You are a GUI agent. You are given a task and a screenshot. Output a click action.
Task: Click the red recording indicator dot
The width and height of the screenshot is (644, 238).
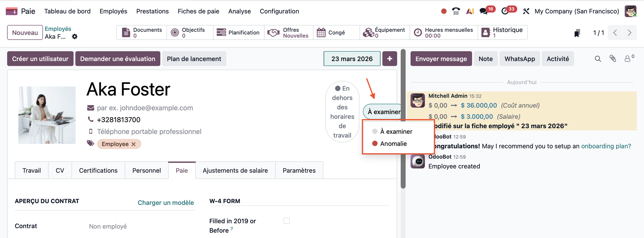[x=444, y=11]
